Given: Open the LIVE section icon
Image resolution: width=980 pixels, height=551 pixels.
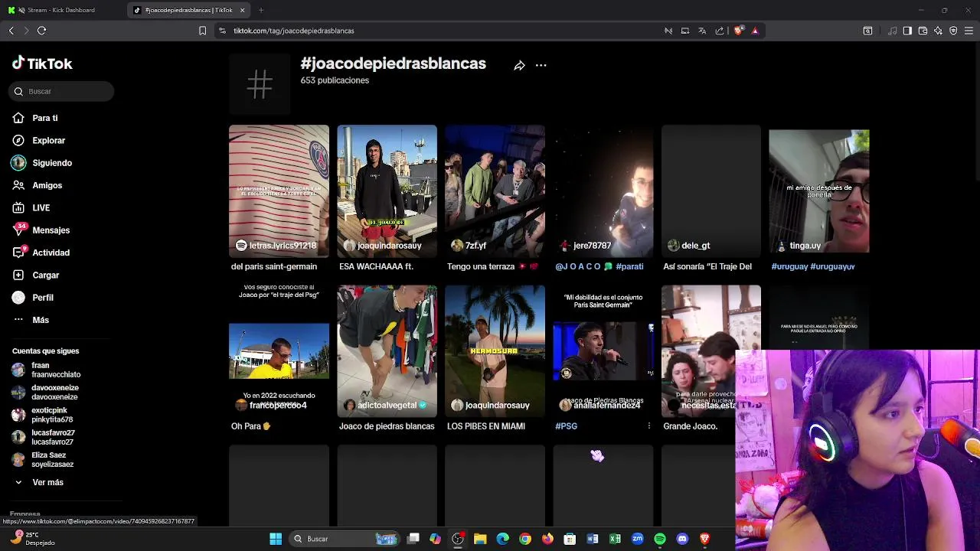Looking at the screenshot, I should click(18, 207).
